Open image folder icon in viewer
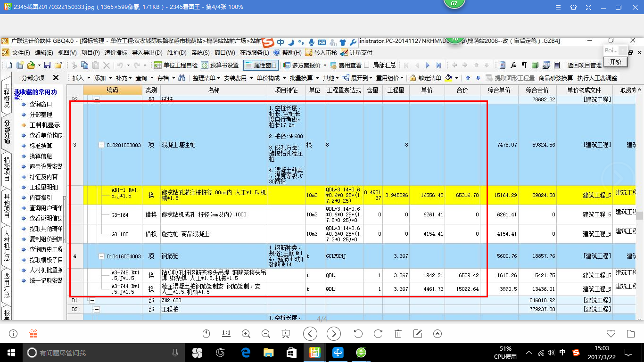 631,334
